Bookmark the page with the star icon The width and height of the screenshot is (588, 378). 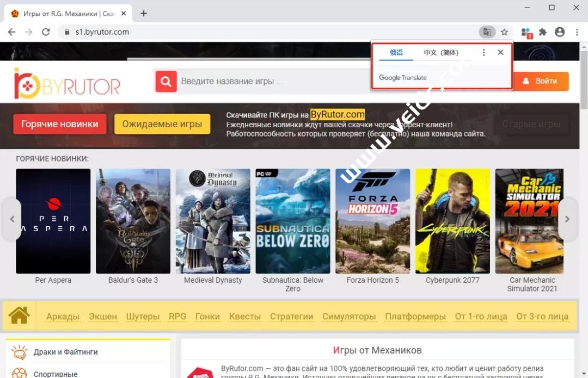[504, 32]
